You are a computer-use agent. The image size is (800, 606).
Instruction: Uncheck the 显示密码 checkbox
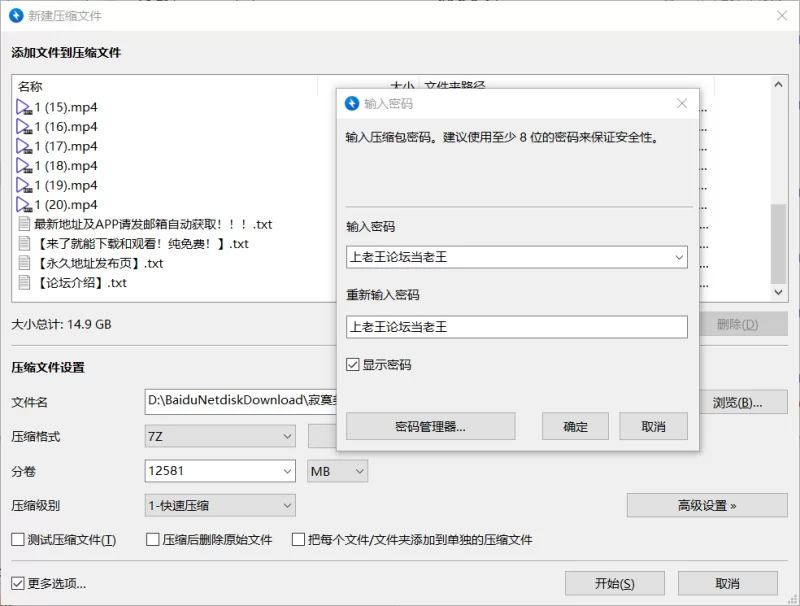pos(353,365)
